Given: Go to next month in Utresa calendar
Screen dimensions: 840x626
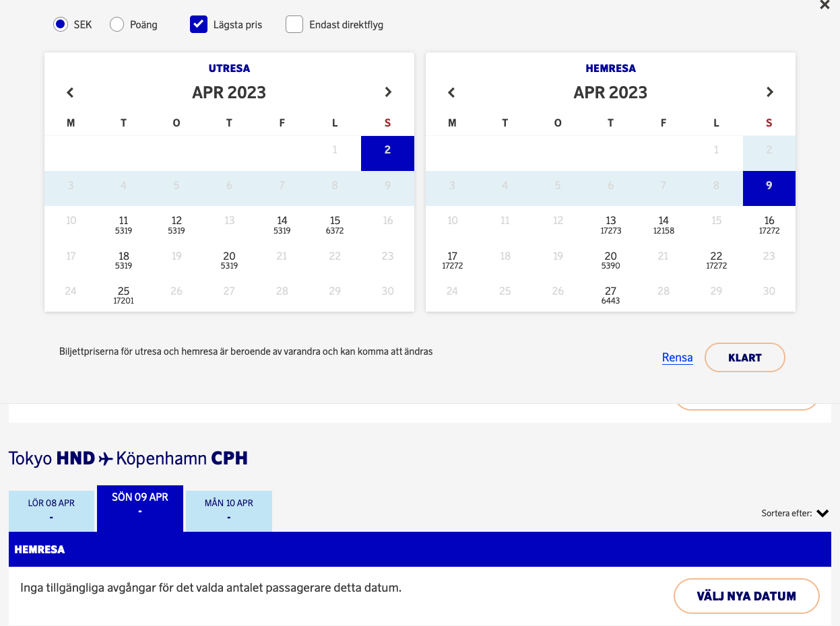Looking at the screenshot, I should click(x=388, y=92).
